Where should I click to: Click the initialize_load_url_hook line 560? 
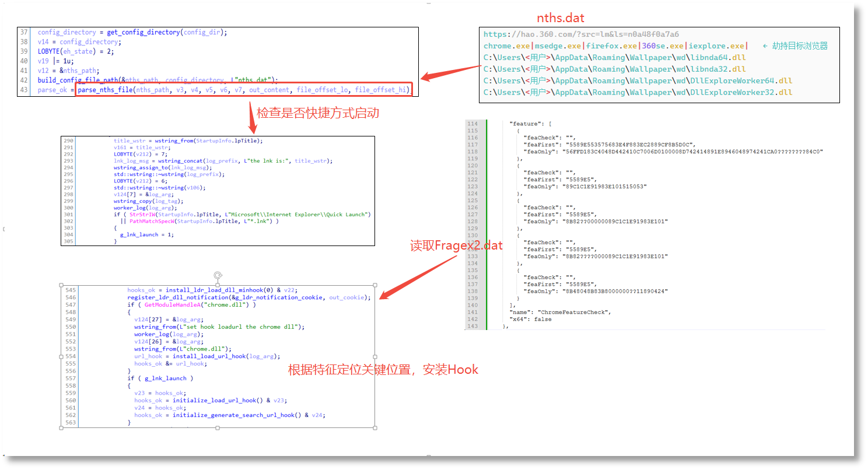[x=211, y=401]
